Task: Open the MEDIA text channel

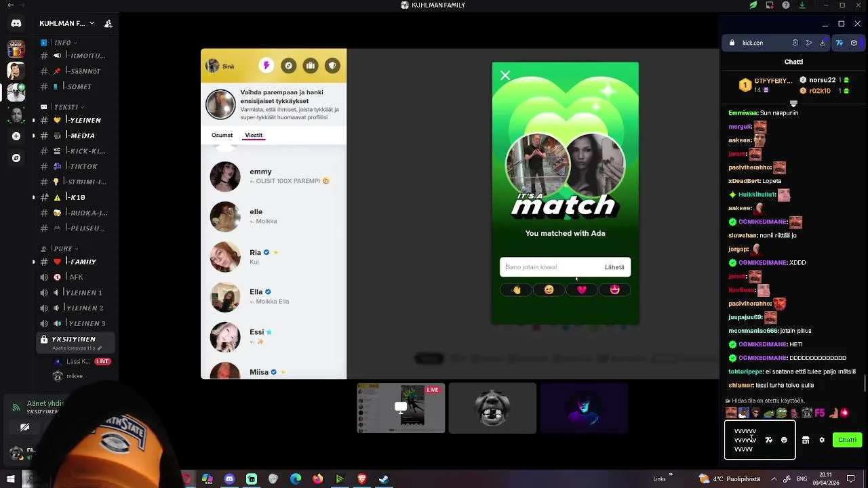Action: pyautogui.click(x=76, y=136)
